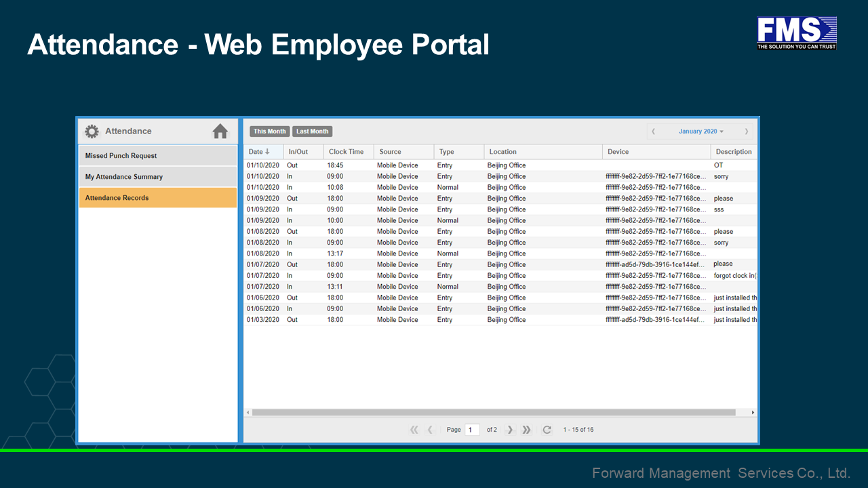Sort by the In/Out column header
Viewport: 868px width, 488px height.
(303, 152)
